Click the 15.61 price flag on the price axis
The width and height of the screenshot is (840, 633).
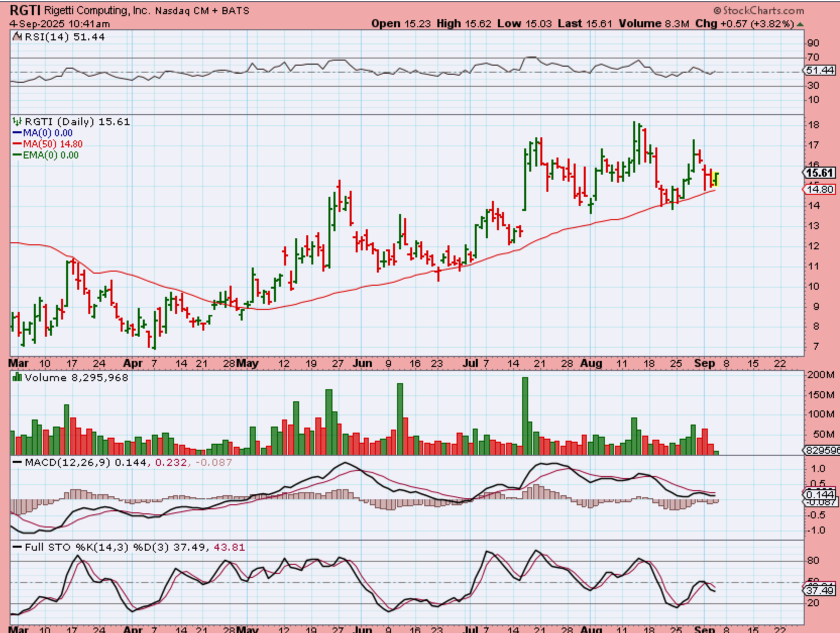coord(819,173)
